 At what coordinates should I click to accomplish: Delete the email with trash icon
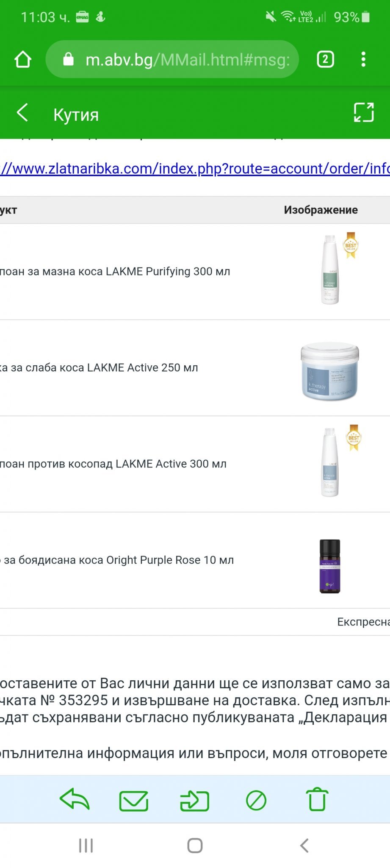(317, 800)
